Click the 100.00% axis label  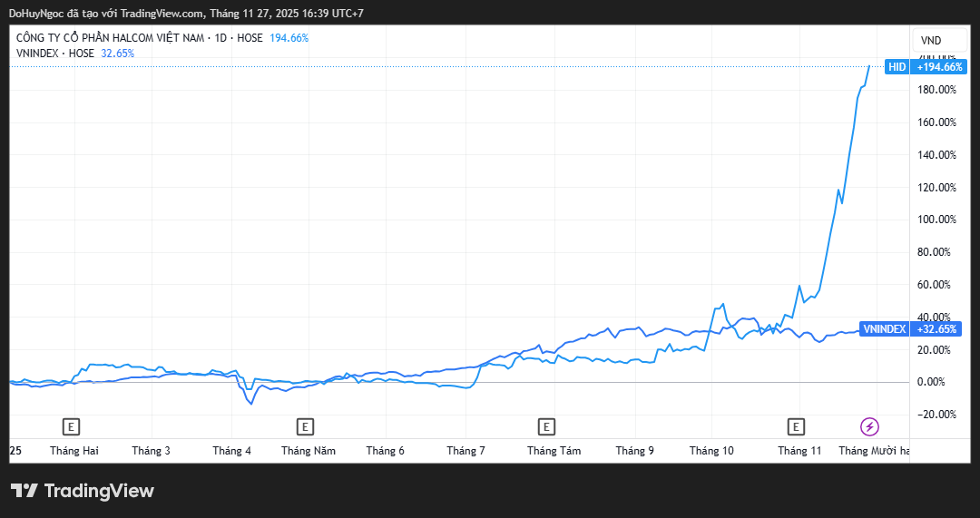click(936, 220)
